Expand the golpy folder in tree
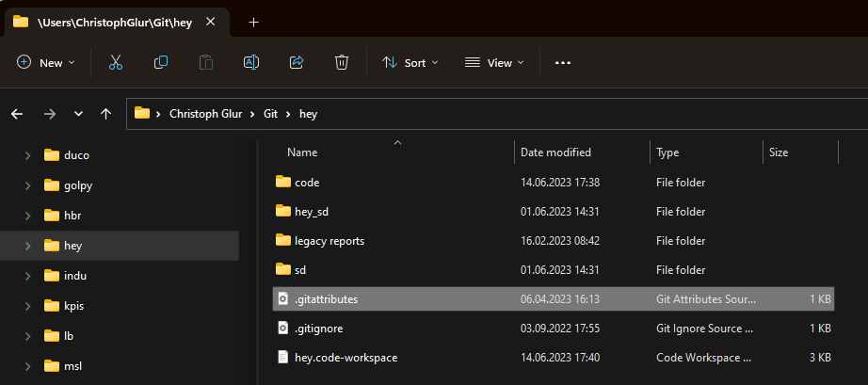Image resolution: width=868 pixels, height=385 pixels. 27,185
